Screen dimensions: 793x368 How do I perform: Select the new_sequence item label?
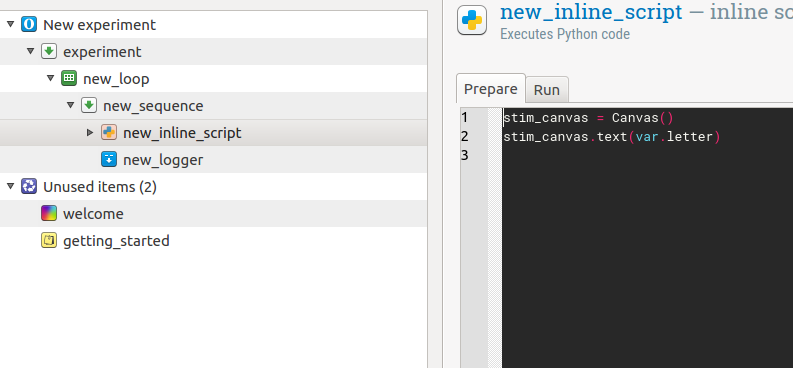click(153, 106)
